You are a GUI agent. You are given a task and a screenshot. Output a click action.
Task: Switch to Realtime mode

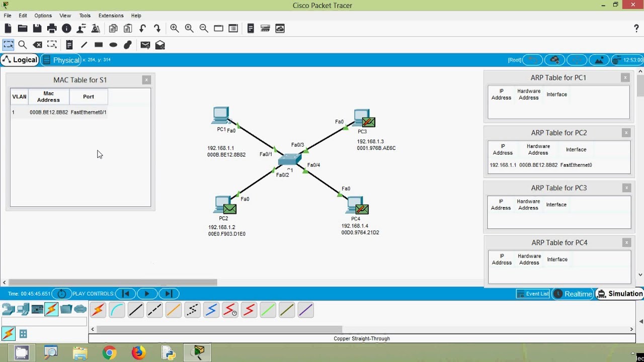pos(573,294)
